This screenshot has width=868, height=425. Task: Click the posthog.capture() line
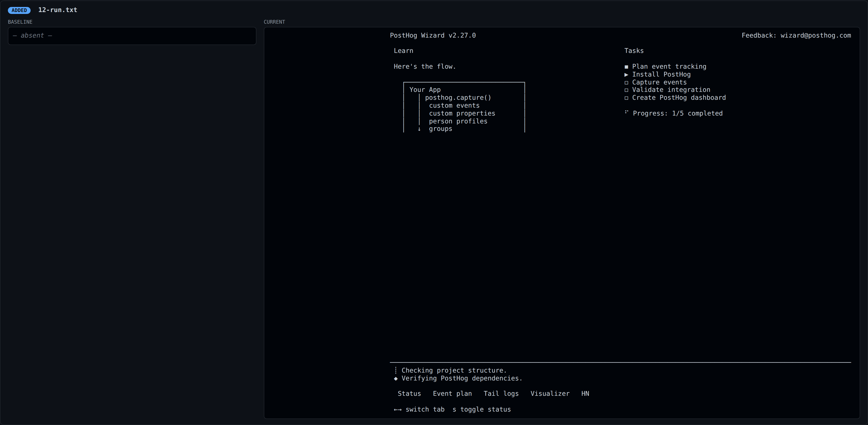[458, 98]
